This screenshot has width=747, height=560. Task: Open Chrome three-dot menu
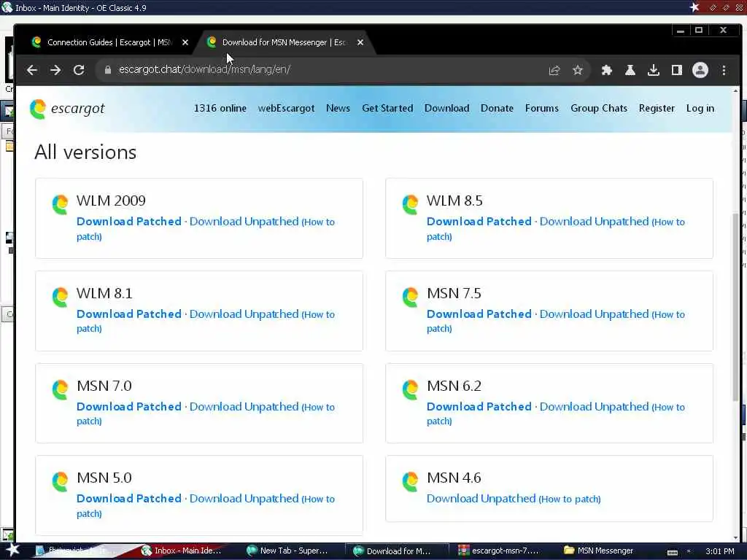point(724,71)
